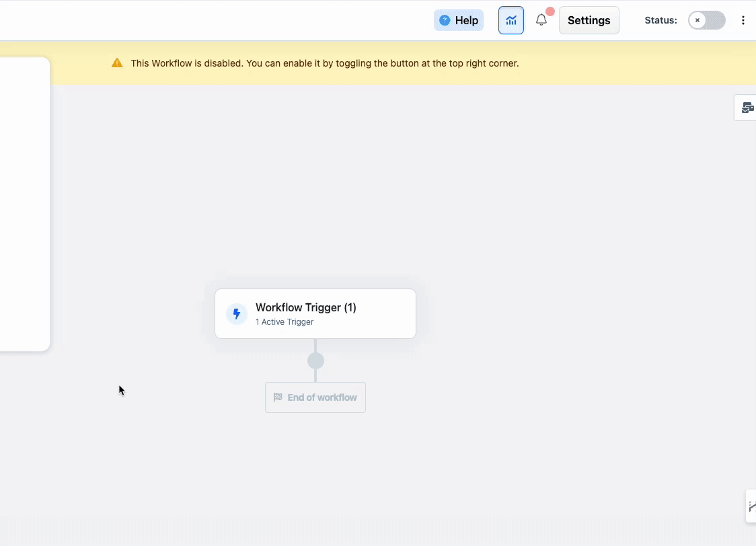Open the Help button
This screenshot has width=756, height=546.
click(459, 20)
